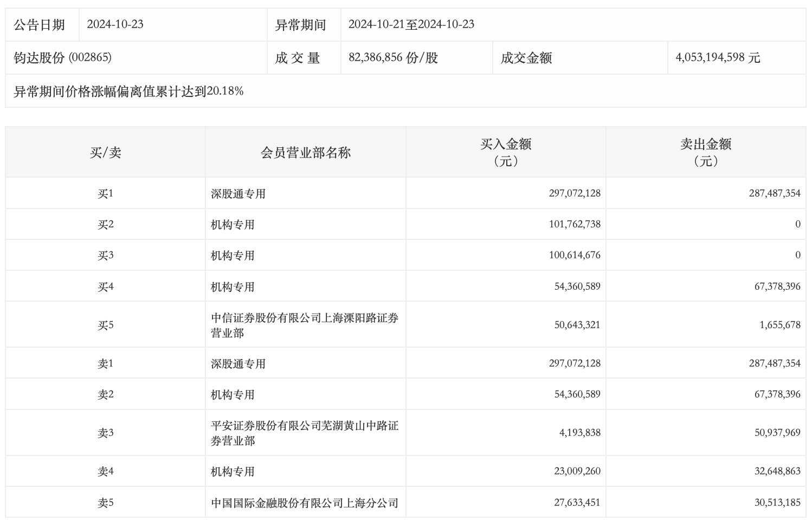Click the 买/卖 column header
Screen dimensions: 812x521
pyautogui.click(x=105, y=153)
